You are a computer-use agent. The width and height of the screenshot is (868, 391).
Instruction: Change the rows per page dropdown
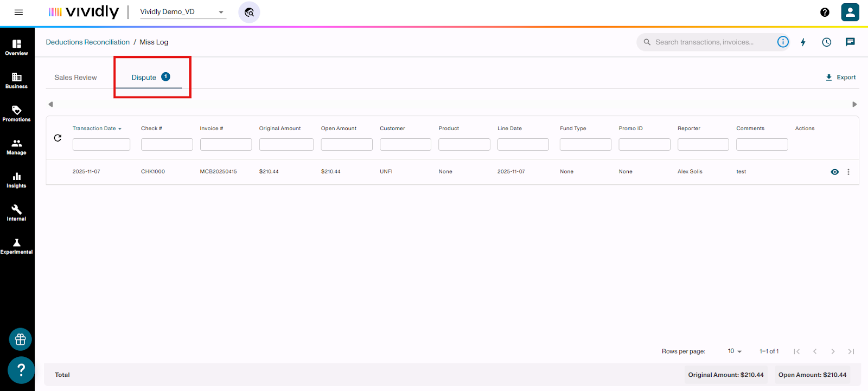point(735,351)
